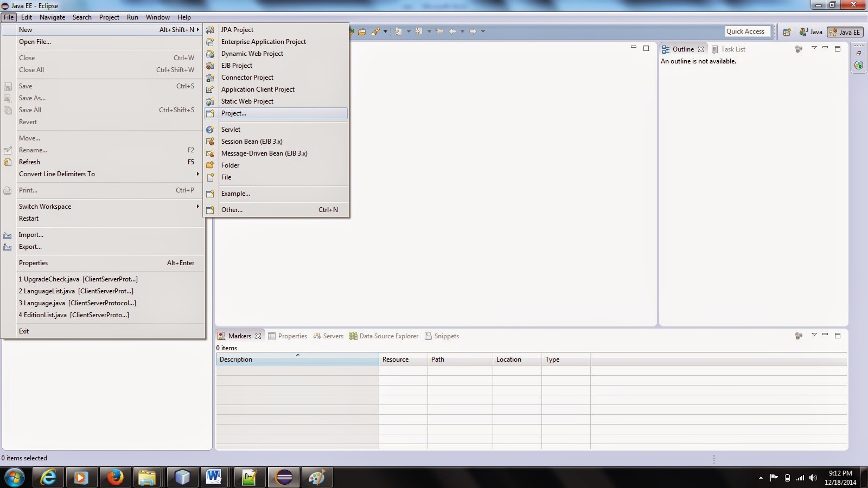868x488 pixels.
Task: Switch to the Task List tab
Action: pos(728,49)
